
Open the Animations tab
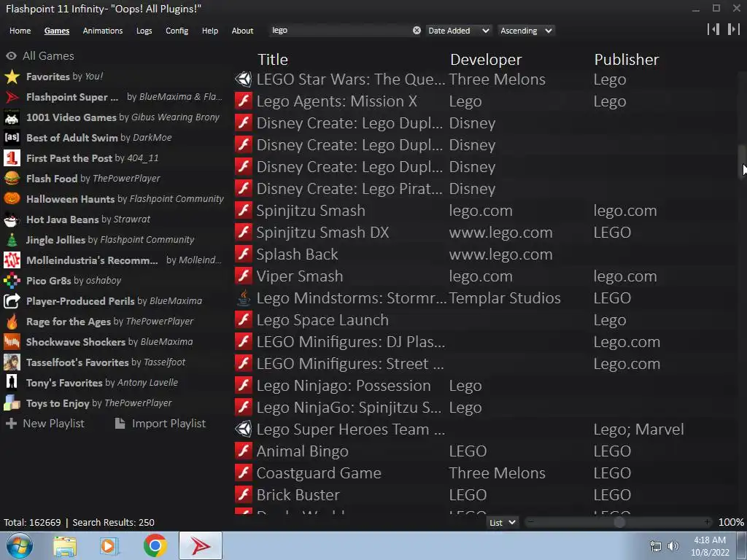(x=102, y=31)
